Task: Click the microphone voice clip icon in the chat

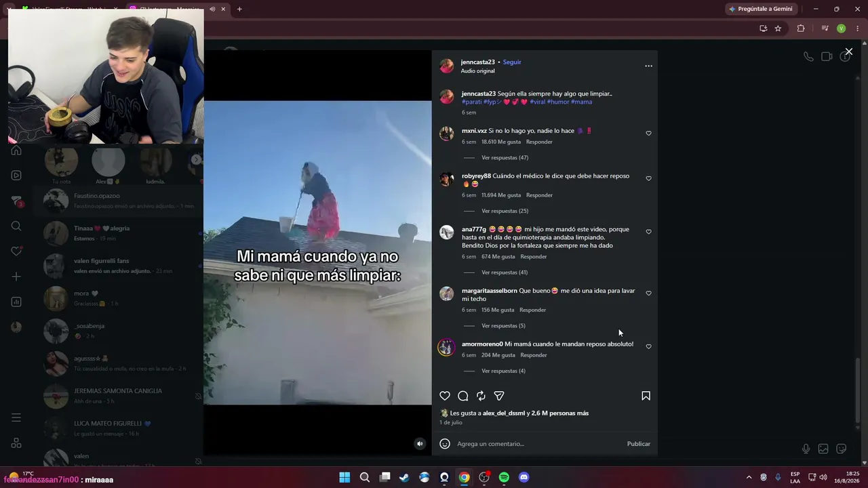Action: pyautogui.click(x=806, y=449)
